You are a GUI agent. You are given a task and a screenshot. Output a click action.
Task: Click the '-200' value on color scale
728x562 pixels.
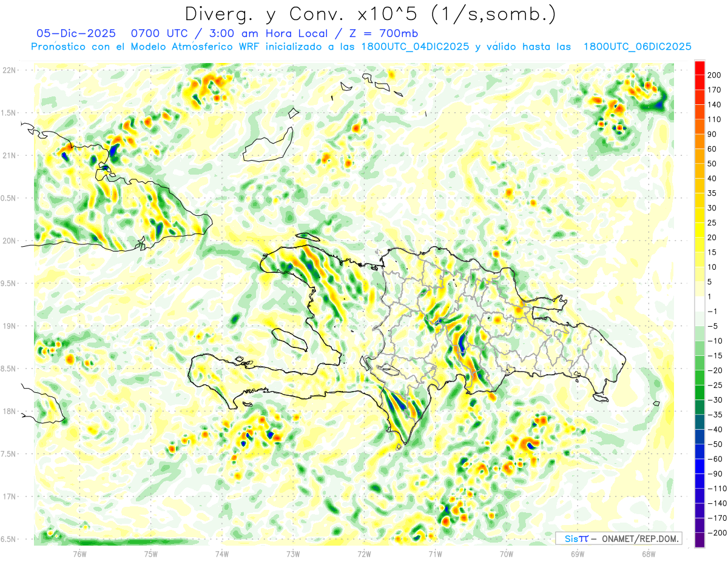pyautogui.click(x=718, y=532)
